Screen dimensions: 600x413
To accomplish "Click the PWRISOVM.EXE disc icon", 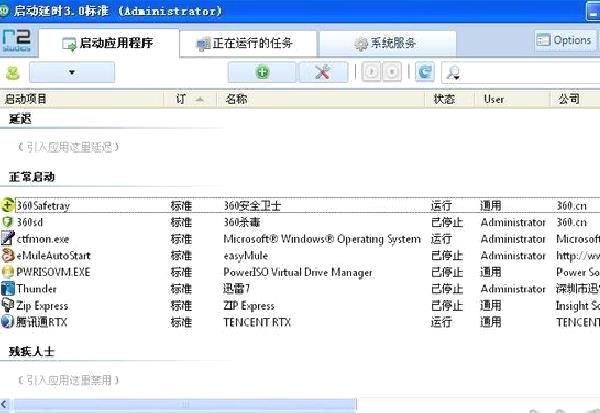I will (x=8, y=272).
